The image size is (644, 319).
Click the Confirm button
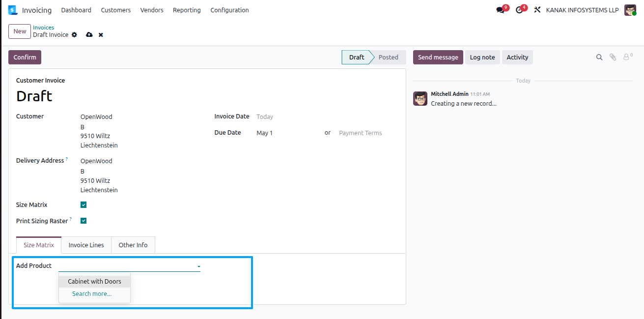tap(25, 58)
